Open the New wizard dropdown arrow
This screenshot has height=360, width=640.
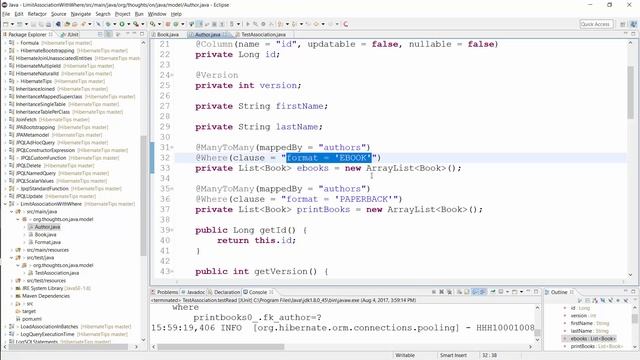pos(12,24)
